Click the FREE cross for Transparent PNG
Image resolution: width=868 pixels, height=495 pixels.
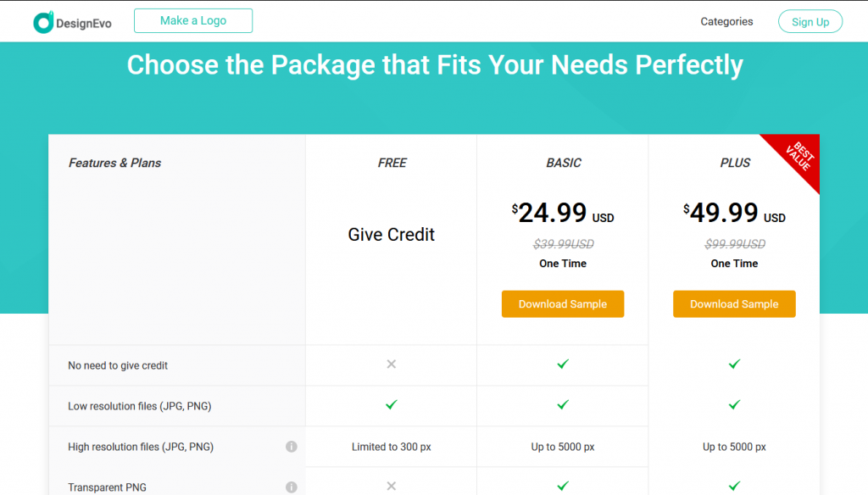coord(392,486)
